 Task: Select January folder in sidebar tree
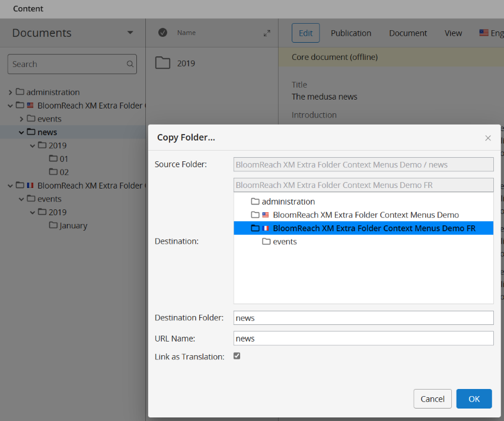pos(74,225)
